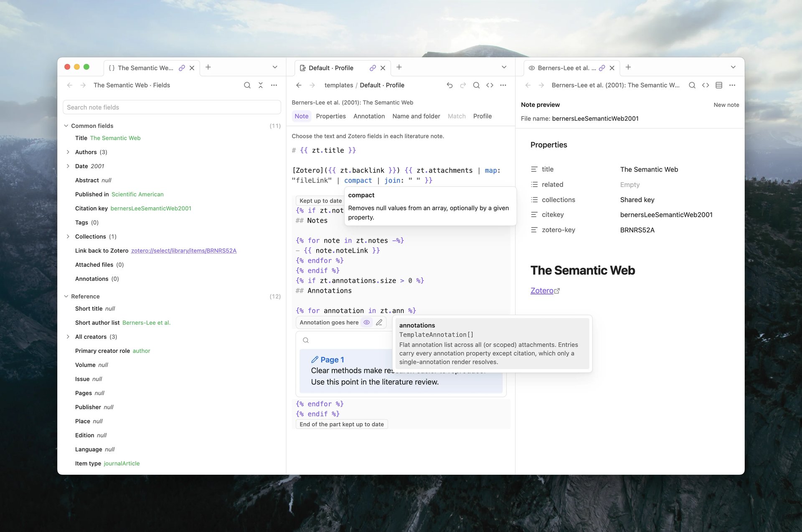The height and width of the screenshot is (532, 802).
Task: Switch to the Note tab
Action: click(301, 116)
